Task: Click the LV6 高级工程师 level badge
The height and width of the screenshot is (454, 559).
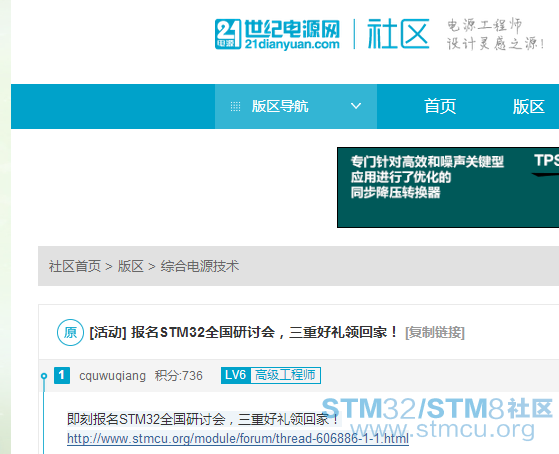Action: coord(271,375)
